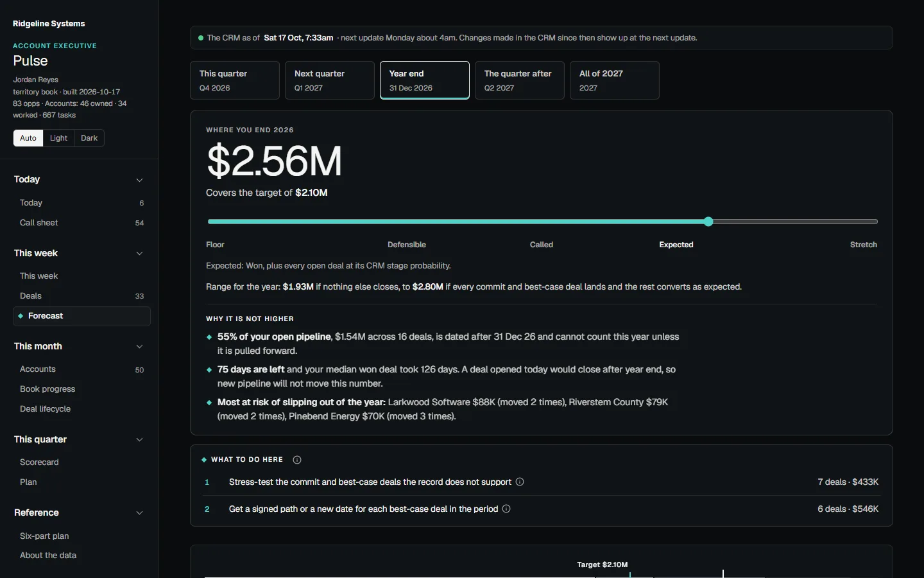Show info for signed path best-case item
The height and width of the screenshot is (578, 924).
[506, 509]
